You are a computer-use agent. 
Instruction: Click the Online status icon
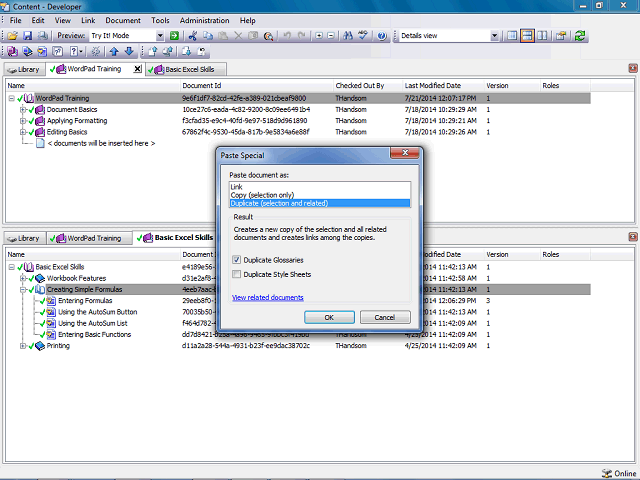[607, 473]
